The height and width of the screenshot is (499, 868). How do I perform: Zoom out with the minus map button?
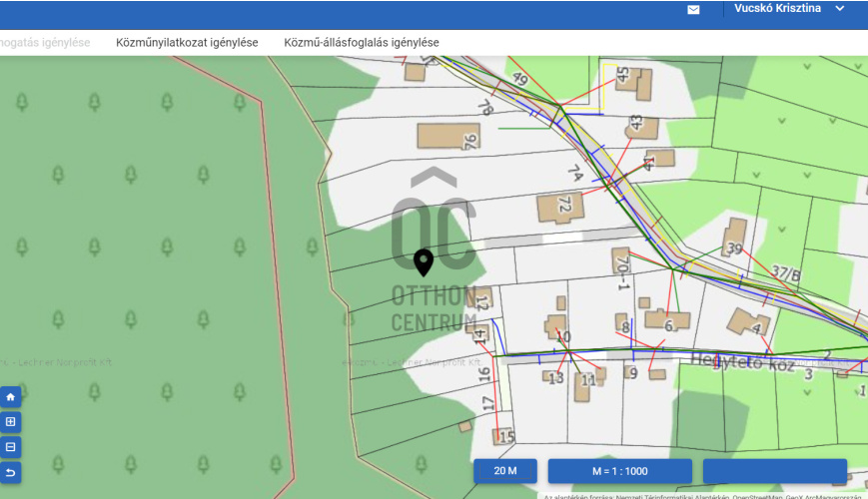coord(11,447)
